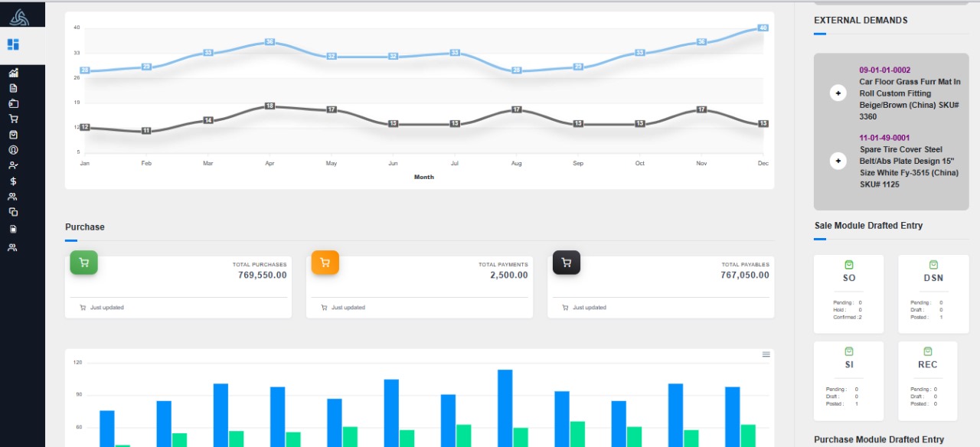Open the wallet folder sidebar icon
Screen dimensions: 980x447
[x=13, y=103]
